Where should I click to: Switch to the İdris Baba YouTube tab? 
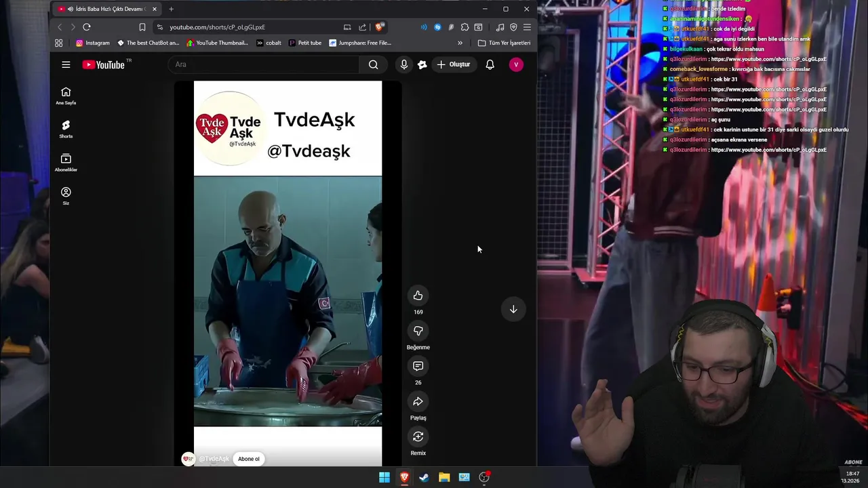(x=108, y=9)
